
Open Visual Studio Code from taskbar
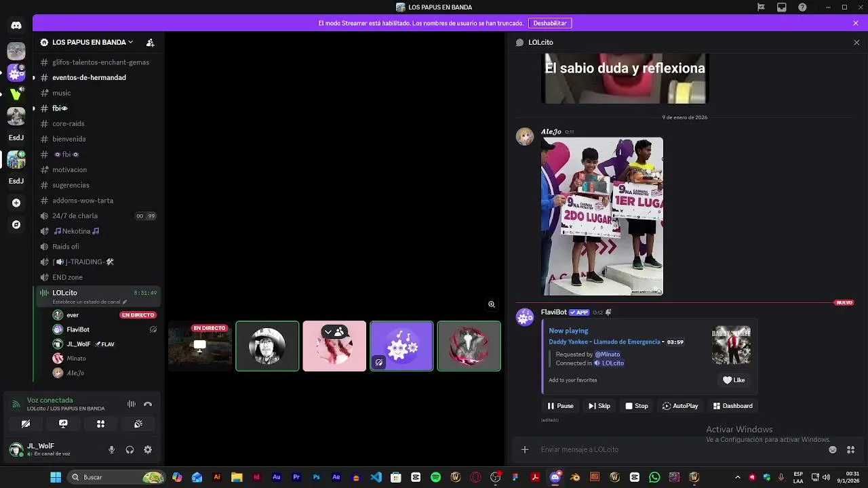coord(376,477)
